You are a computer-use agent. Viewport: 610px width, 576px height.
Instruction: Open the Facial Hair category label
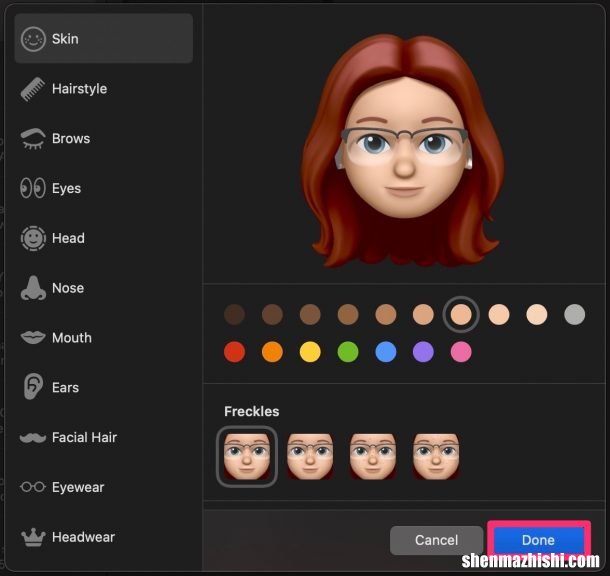tap(84, 437)
